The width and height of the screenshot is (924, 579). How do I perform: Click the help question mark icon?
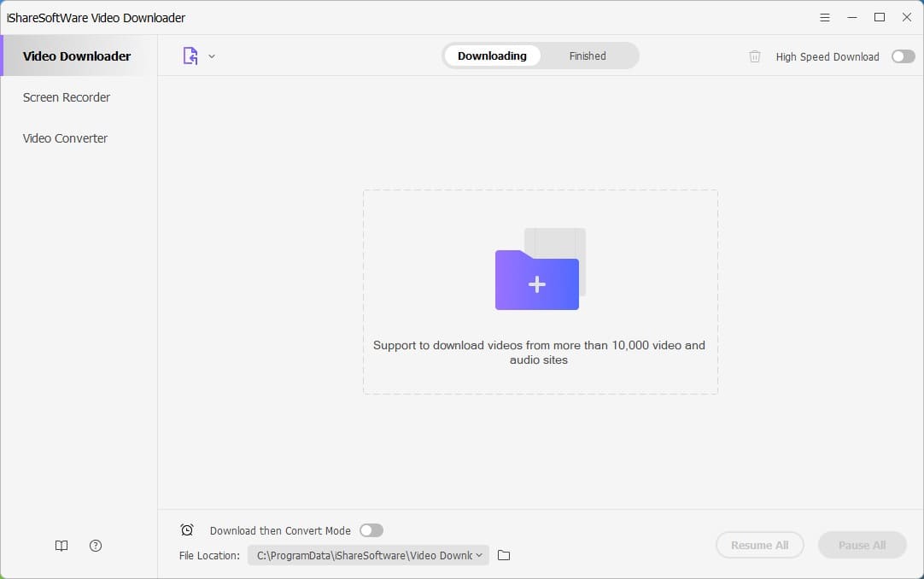pos(95,546)
